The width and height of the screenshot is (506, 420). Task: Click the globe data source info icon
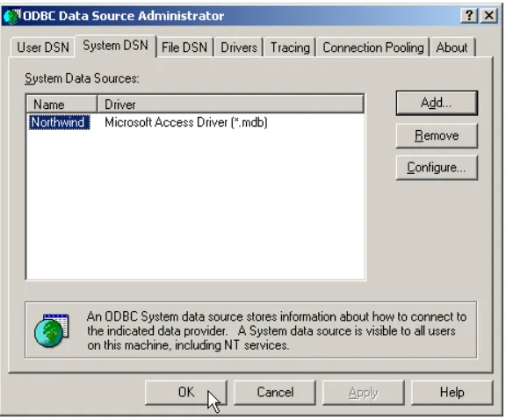[52, 330]
